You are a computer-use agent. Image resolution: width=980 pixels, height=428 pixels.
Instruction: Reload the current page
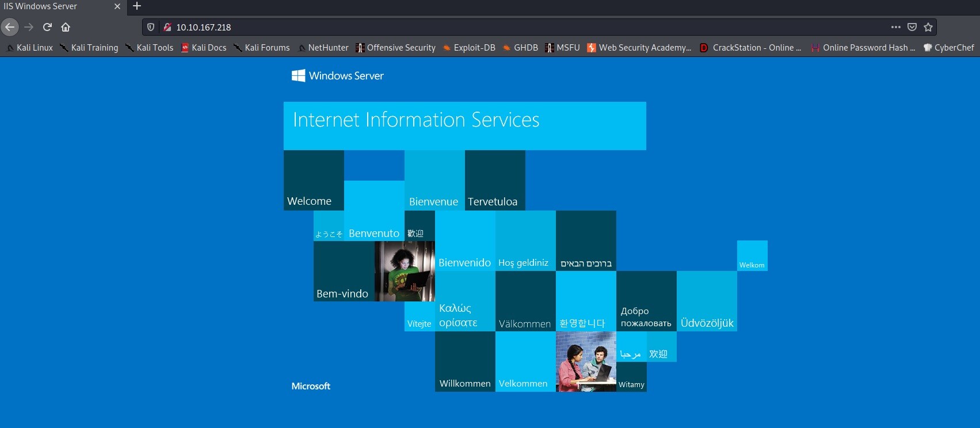point(47,27)
